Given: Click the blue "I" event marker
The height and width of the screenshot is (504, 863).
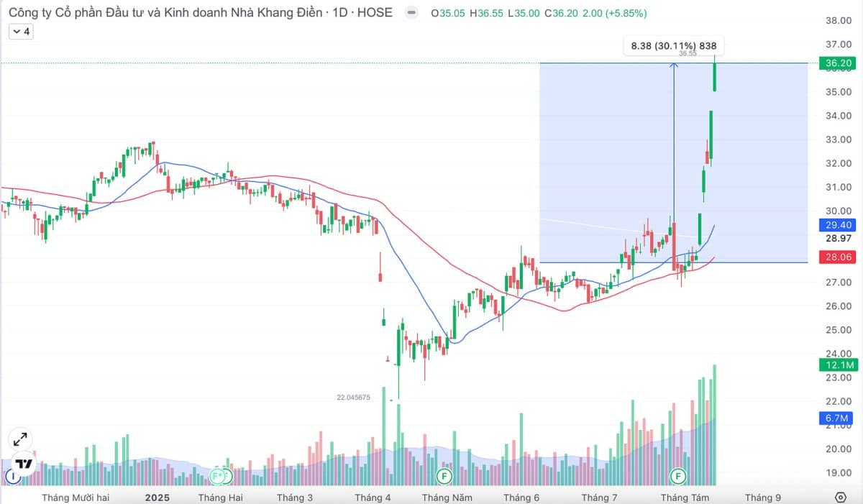Looking at the screenshot, I should (11, 476).
